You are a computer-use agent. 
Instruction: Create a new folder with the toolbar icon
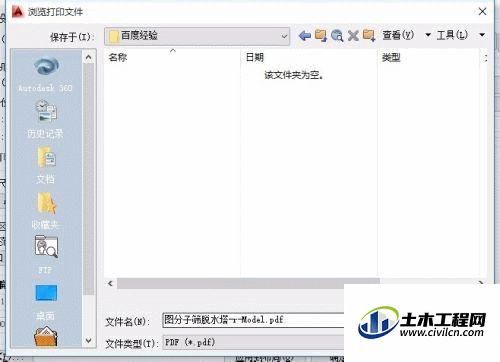(x=369, y=35)
